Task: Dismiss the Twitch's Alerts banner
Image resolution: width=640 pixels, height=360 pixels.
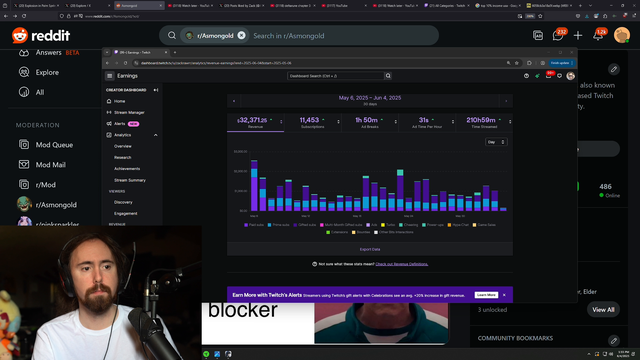Action: click(x=504, y=295)
